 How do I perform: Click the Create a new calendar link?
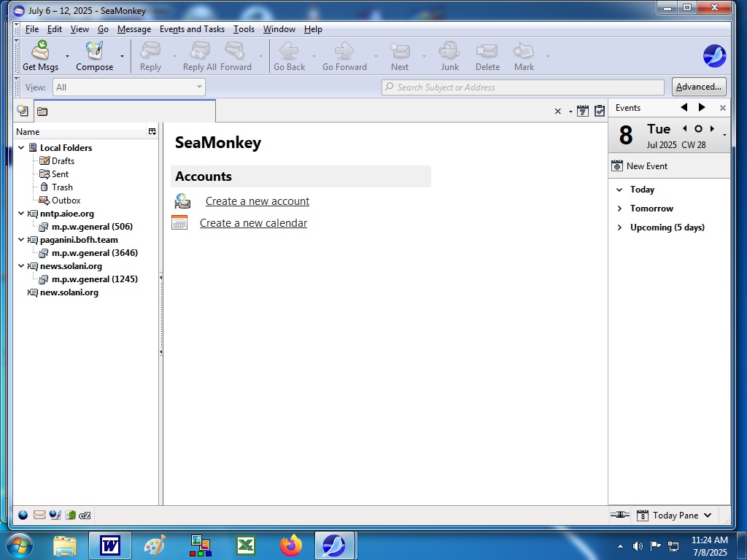tap(253, 223)
